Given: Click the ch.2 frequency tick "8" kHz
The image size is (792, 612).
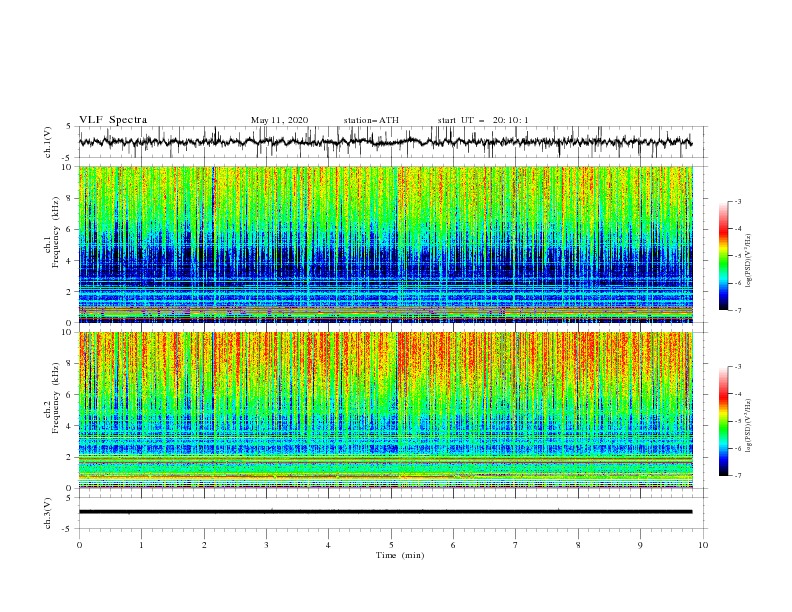Looking at the screenshot, I should click(69, 364).
